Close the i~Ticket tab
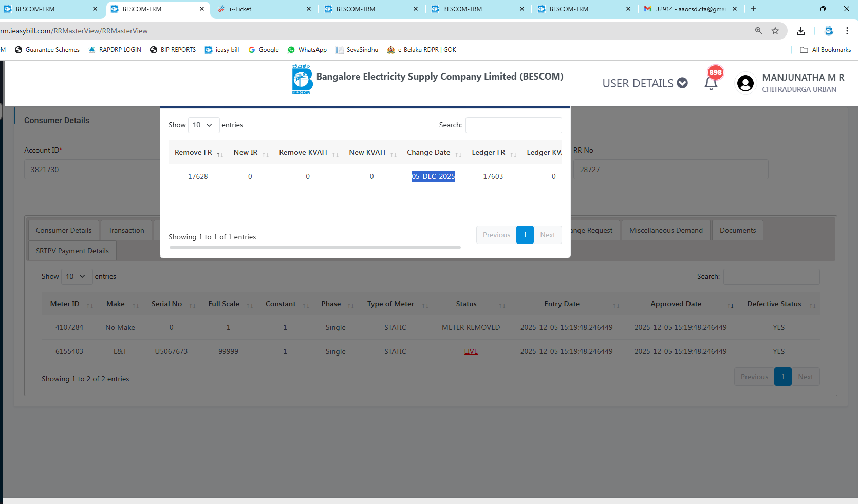The width and height of the screenshot is (858, 504). [309, 9]
